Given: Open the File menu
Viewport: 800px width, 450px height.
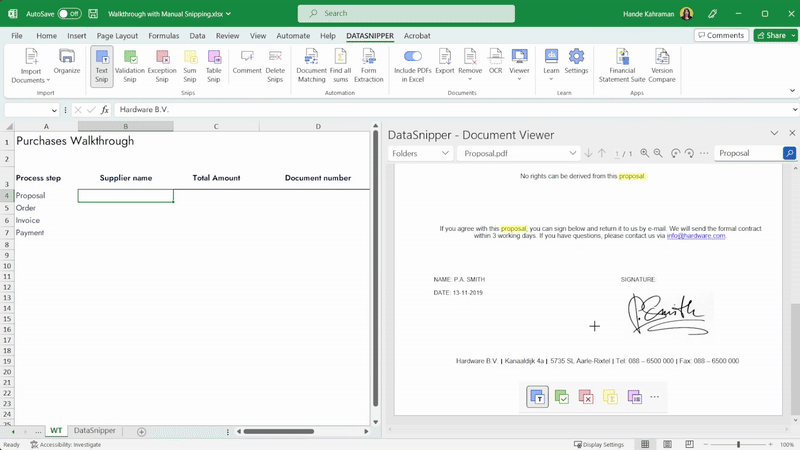Looking at the screenshot, I should point(17,36).
